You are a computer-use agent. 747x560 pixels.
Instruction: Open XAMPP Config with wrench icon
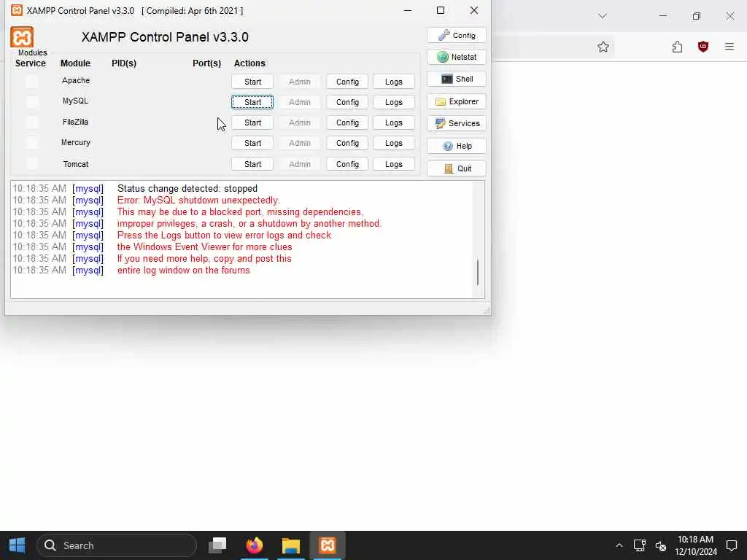pos(456,35)
